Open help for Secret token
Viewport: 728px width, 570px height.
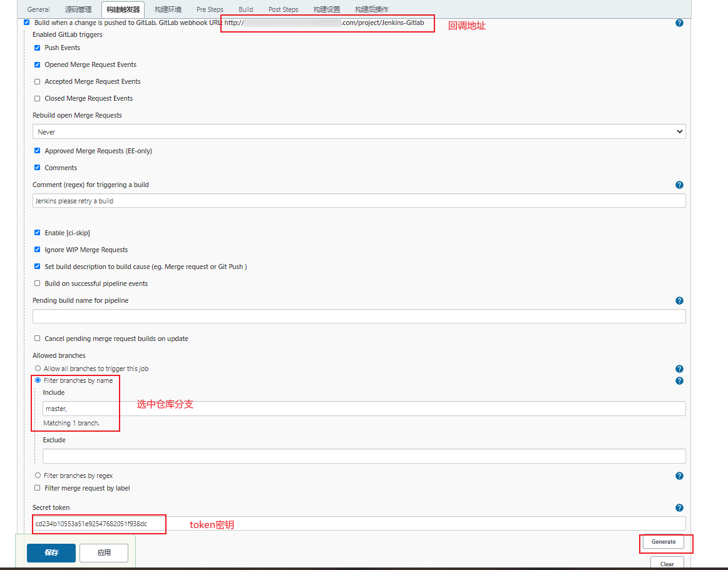point(679,508)
